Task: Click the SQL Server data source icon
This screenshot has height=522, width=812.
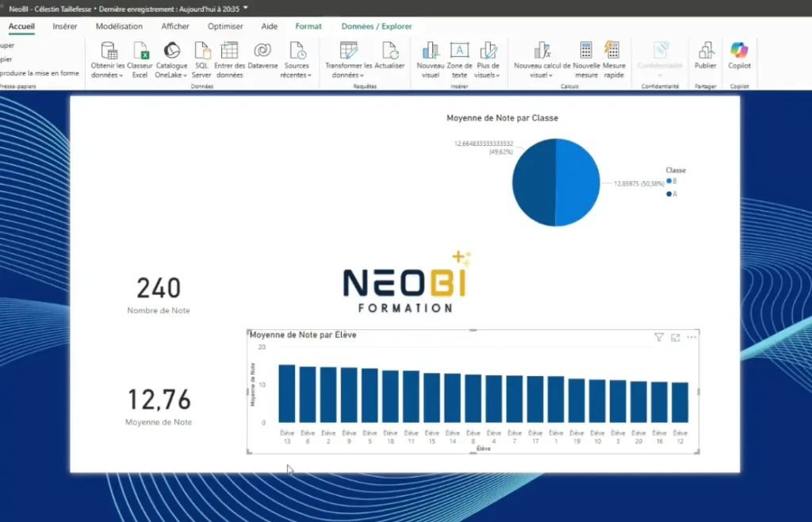Action: [x=201, y=56]
